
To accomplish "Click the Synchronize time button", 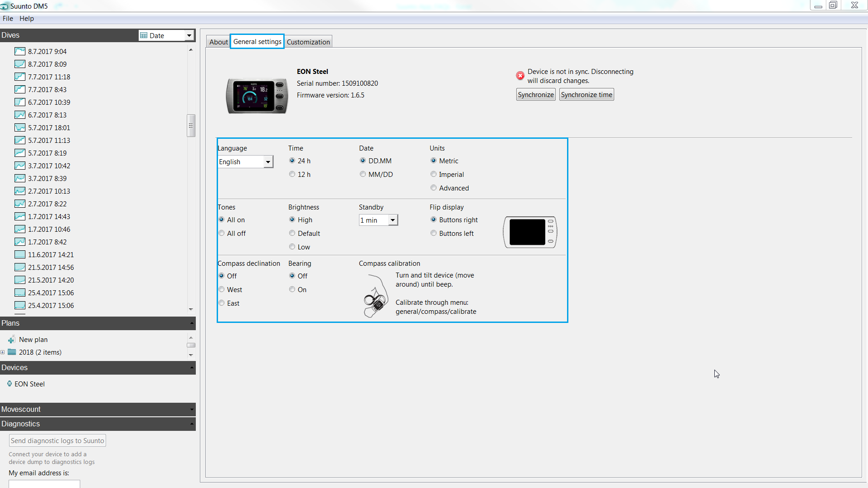I will (587, 95).
